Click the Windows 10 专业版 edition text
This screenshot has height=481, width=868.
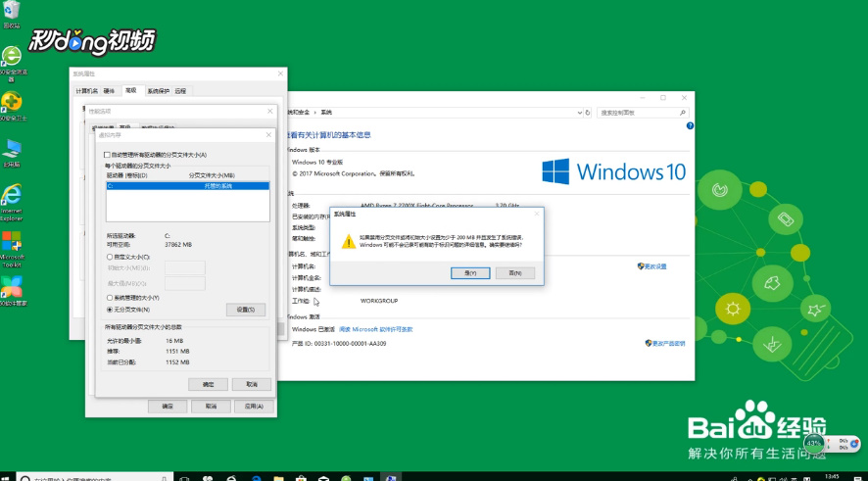(317, 163)
